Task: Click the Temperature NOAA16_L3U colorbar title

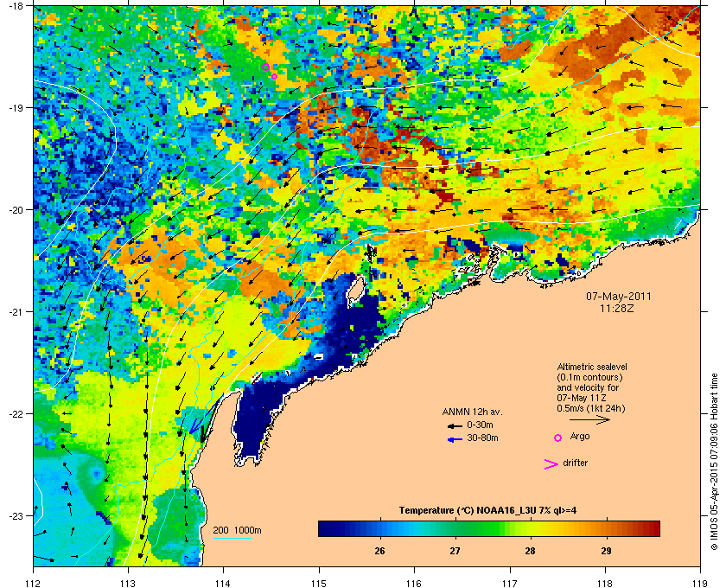Action: pos(487,511)
